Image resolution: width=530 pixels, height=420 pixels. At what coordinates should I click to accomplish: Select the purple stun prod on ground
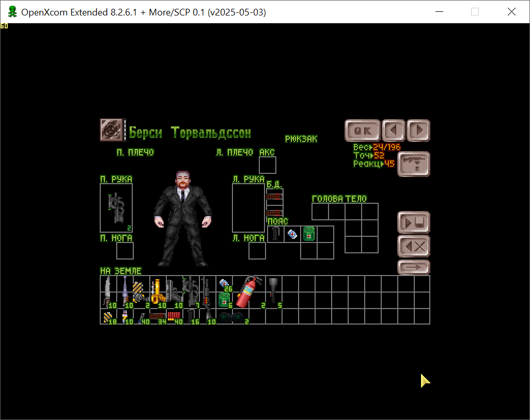125,292
